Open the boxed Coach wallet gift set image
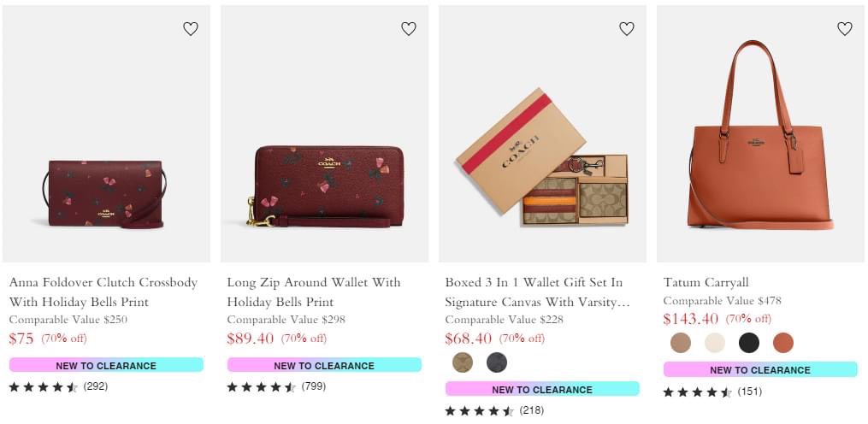This screenshot has height=424, width=868. pos(542,162)
